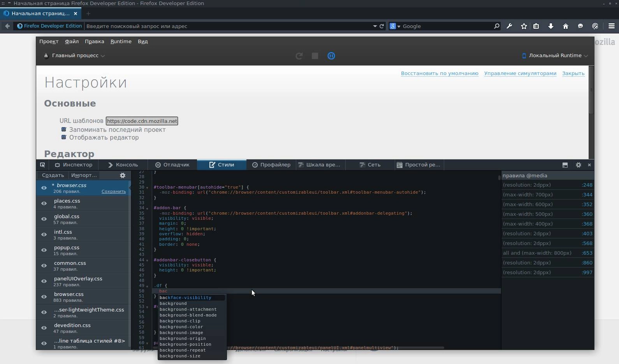Switch to the Сеть tab

pyautogui.click(x=370, y=165)
